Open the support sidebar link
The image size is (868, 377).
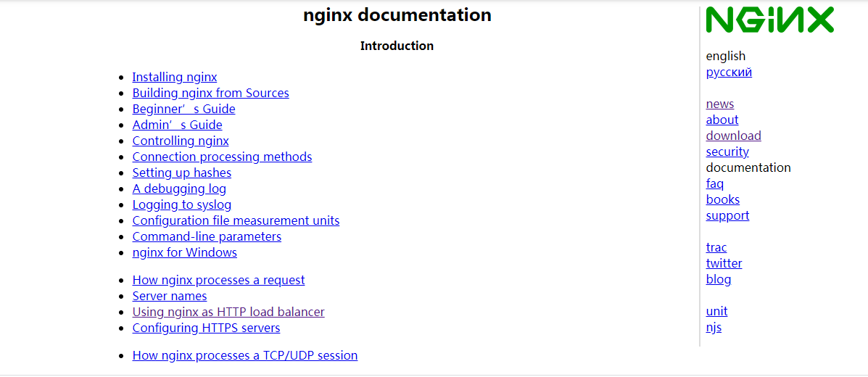click(727, 215)
